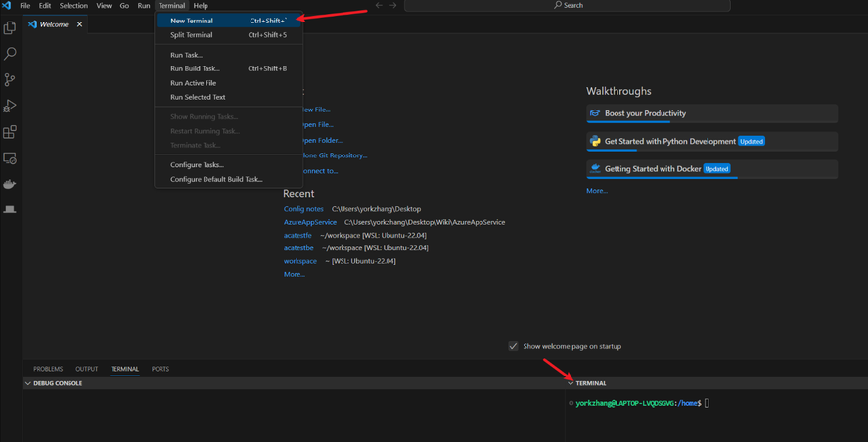Click the Docker whale walkthrough icon
The height and width of the screenshot is (442, 868).
(x=595, y=169)
